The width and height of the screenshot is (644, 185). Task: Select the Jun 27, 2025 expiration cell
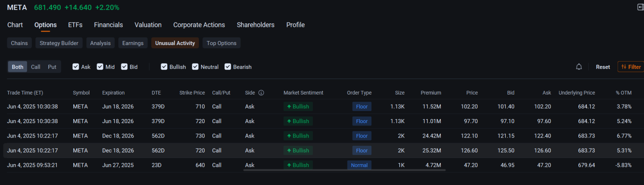point(118,165)
